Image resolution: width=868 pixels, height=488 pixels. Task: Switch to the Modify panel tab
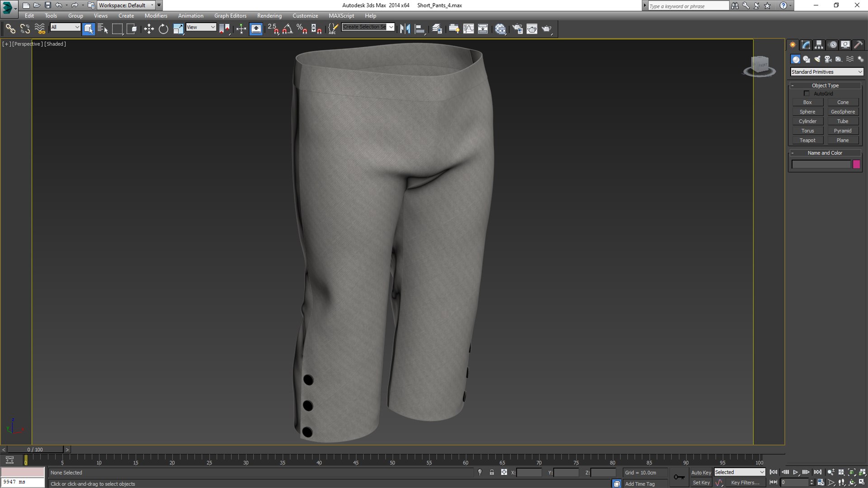pyautogui.click(x=806, y=45)
